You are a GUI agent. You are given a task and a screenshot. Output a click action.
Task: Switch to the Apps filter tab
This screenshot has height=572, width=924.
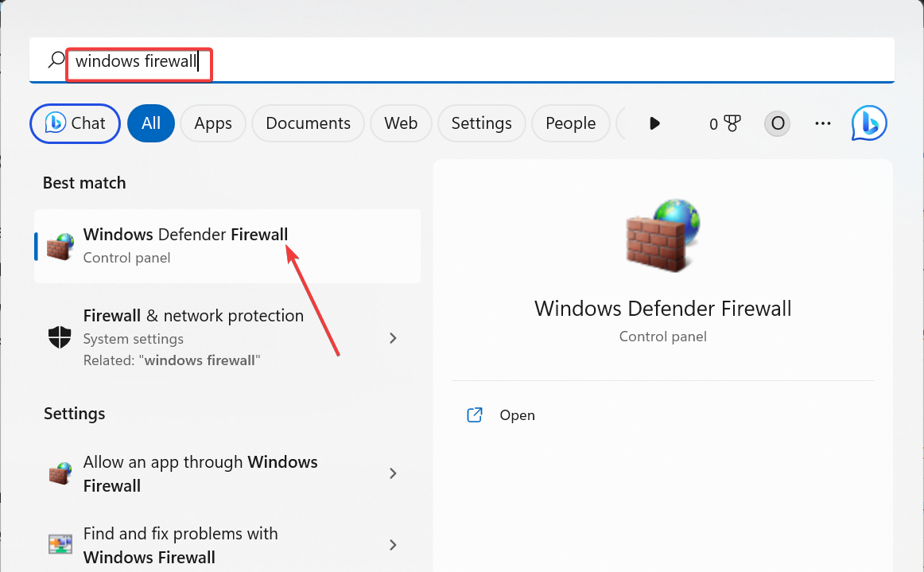(213, 123)
